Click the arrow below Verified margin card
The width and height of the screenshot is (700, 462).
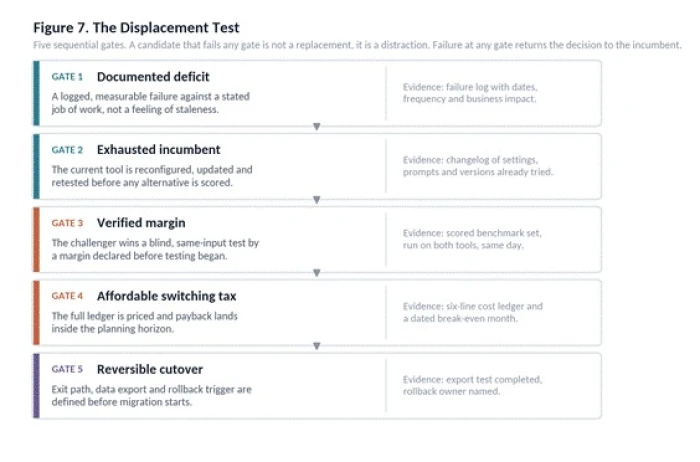pyautogui.click(x=317, y=273)
